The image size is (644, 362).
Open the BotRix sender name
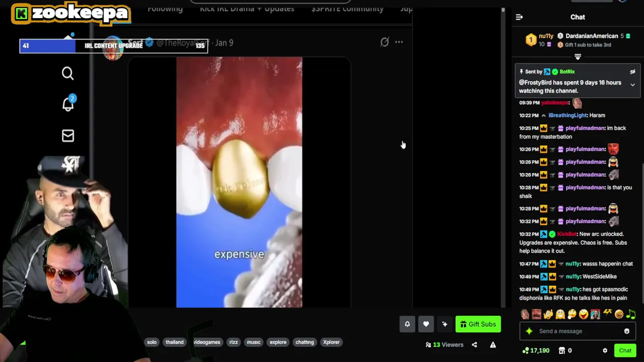[567, 72]
